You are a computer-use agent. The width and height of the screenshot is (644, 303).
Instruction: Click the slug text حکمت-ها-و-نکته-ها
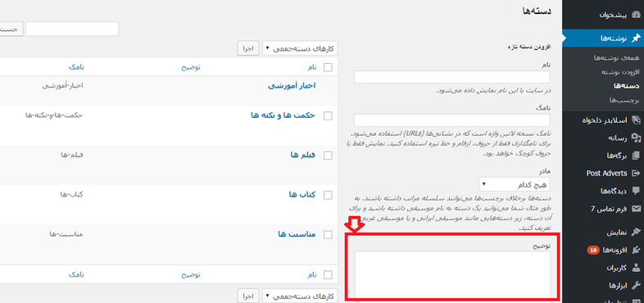click(x=54, y=115)
